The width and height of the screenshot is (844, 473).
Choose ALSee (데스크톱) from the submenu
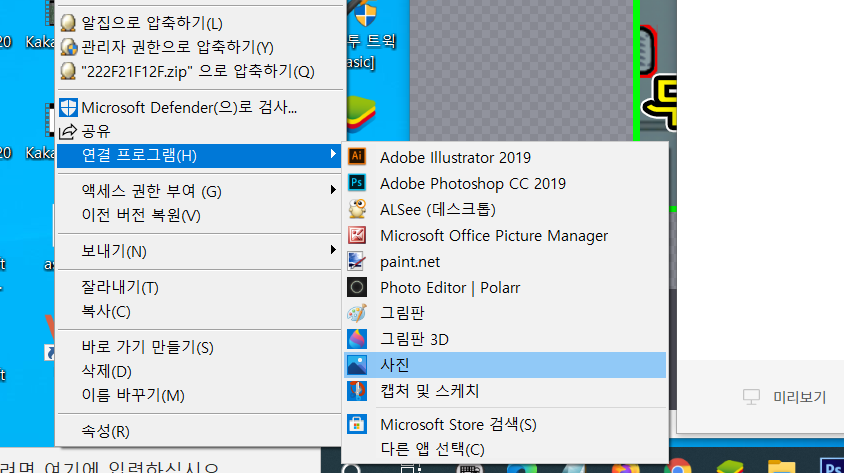pyautogui.click(x=505, y=209)
